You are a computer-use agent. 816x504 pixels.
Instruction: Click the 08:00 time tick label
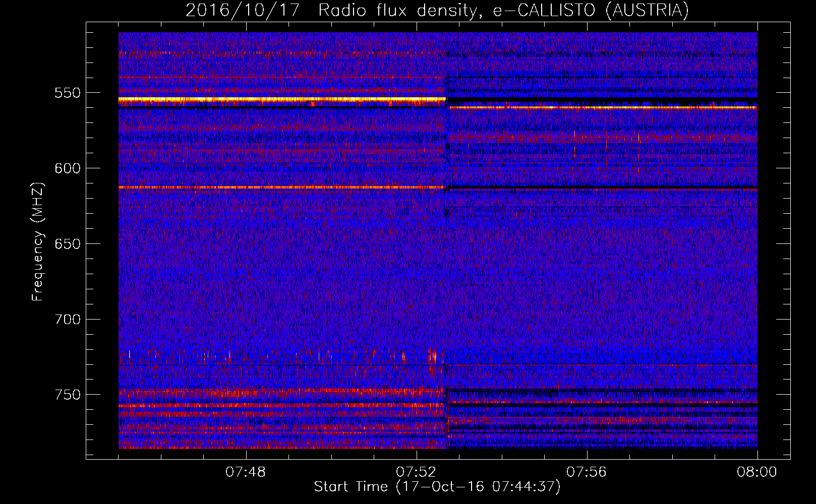(757, 472)
